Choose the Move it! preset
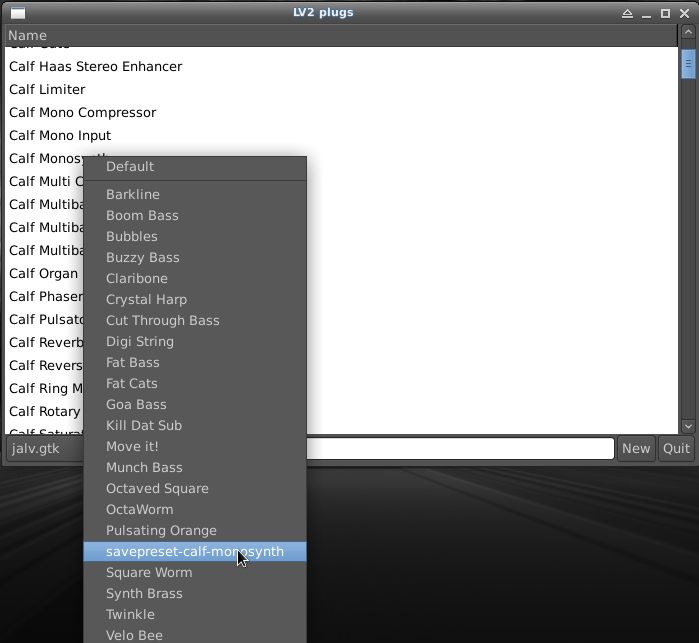 tap(195, 446)
